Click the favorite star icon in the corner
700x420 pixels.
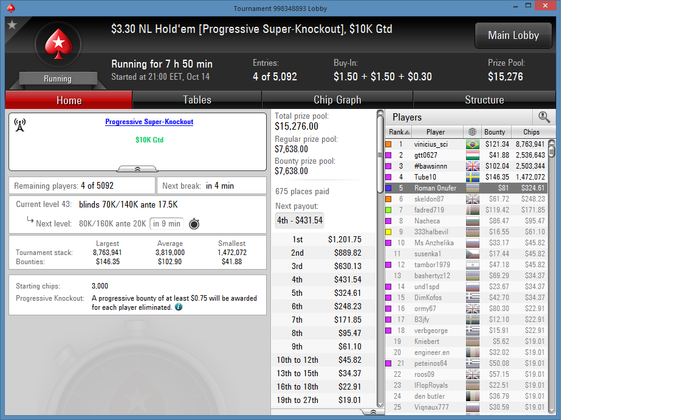click(12, 25)
